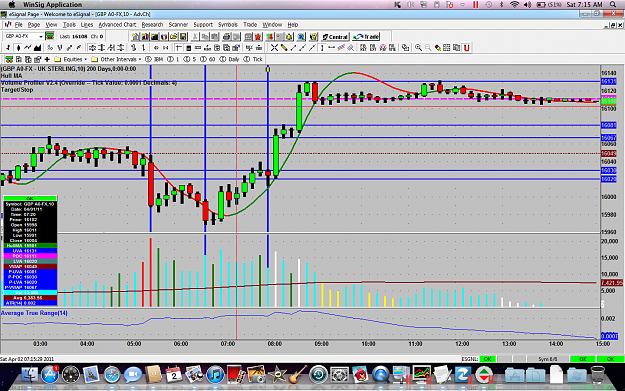Screen dimensions: 625x391
Task: Click the help question mark icon
Action: coord(314,37)
